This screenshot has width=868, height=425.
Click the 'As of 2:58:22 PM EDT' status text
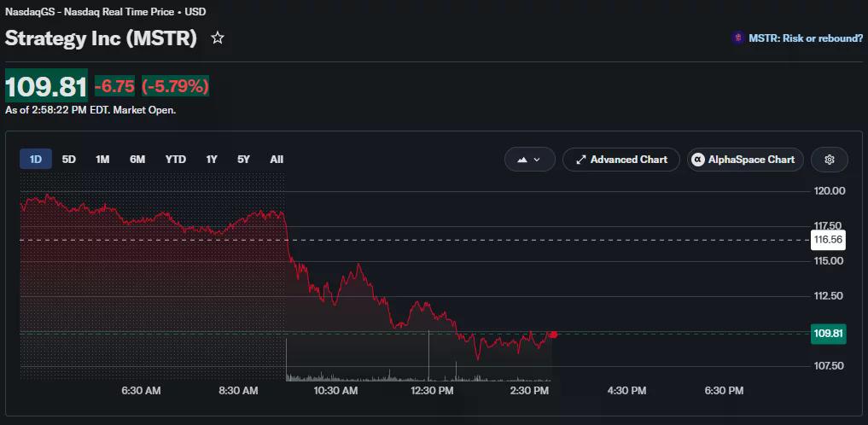click(x=90, y=110)
